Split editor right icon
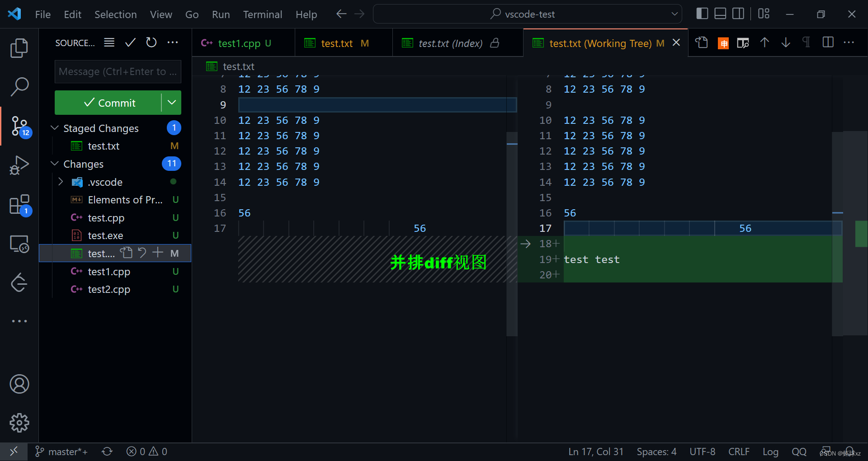The image size is (868, 461). pos(828,42)
